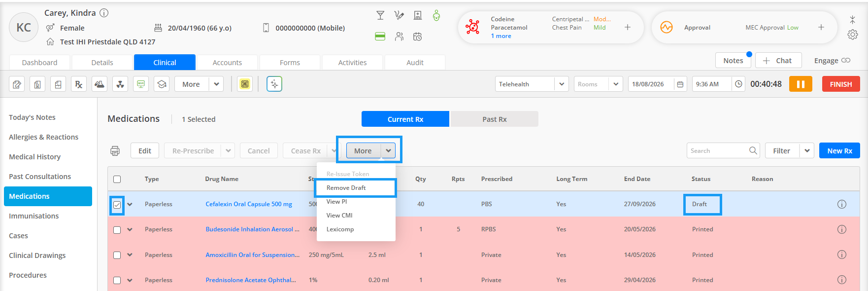This screenshot has width=868, height=291.
Task: Show info for Budesonide row
Action: click(842, 229)
